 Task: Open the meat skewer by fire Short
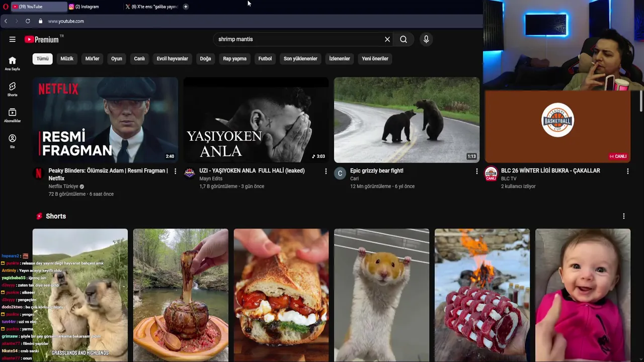[x=482, y=295]
